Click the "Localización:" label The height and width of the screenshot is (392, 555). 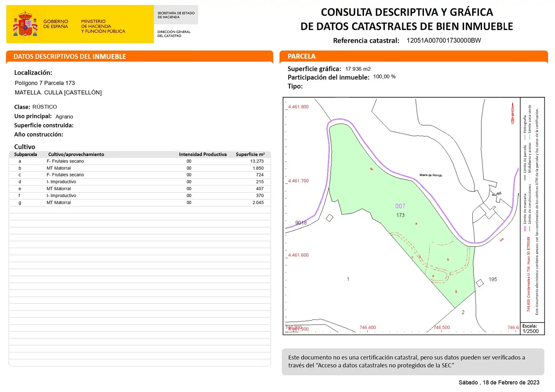33,73
